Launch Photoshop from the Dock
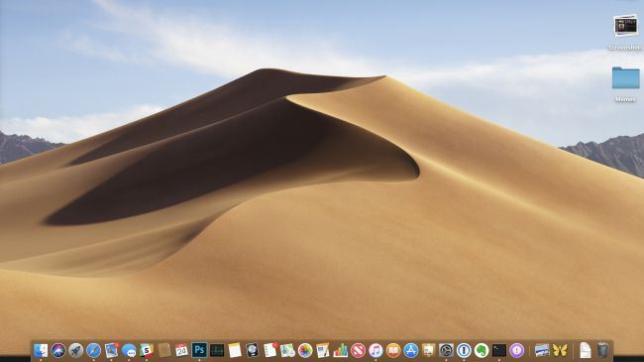This screenshot has width=644, height=362. [199, 350]
